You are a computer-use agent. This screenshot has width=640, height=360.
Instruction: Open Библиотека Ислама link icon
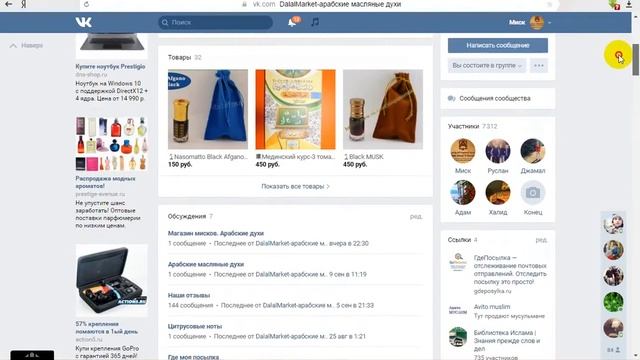click(458, 337)
